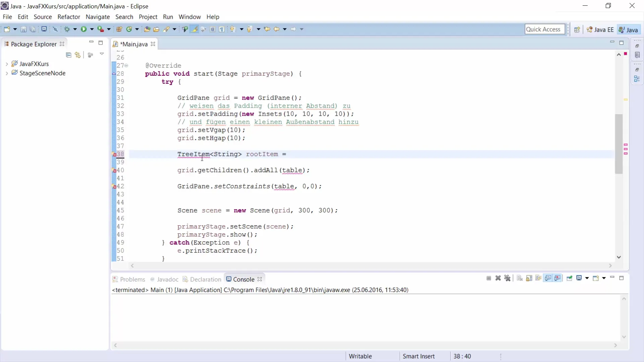Toggle Show Console on Standard Error
This screenshot has width=644, height=362.
click(x=557, y=278)
